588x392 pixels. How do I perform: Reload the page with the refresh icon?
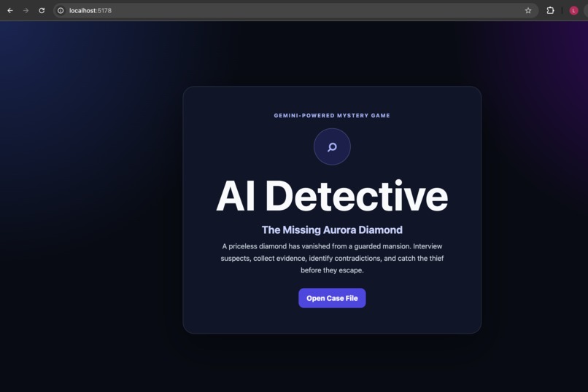click(x=42, y=10)
